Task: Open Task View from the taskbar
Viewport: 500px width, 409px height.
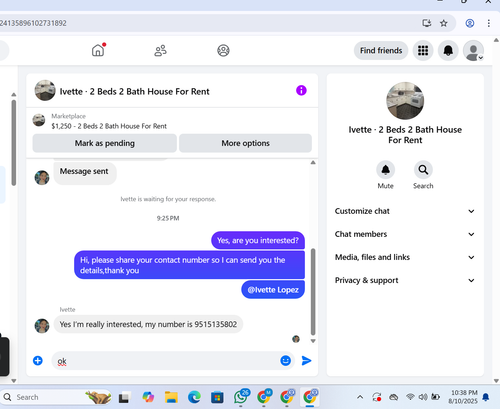Action: (x=124, y=397)
